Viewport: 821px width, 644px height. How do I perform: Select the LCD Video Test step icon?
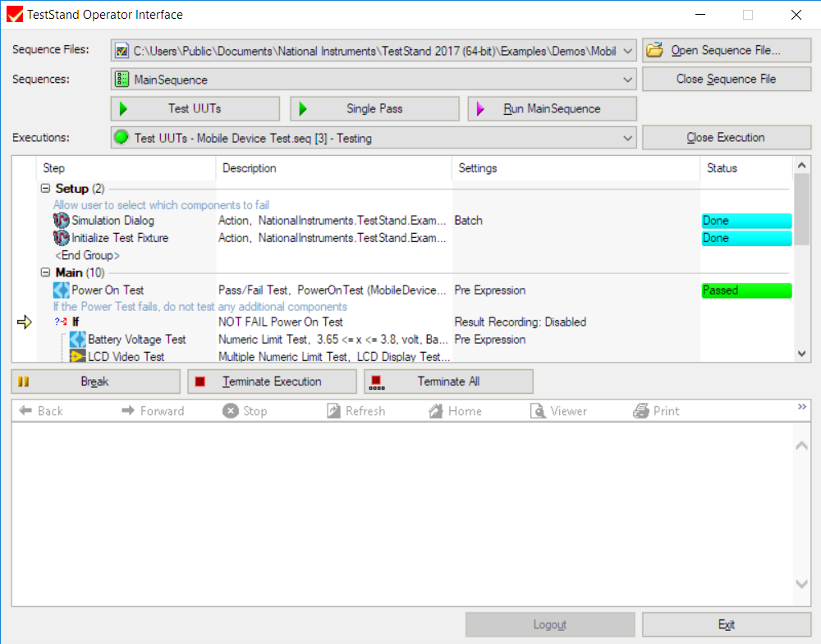click(x=78, y=357)
